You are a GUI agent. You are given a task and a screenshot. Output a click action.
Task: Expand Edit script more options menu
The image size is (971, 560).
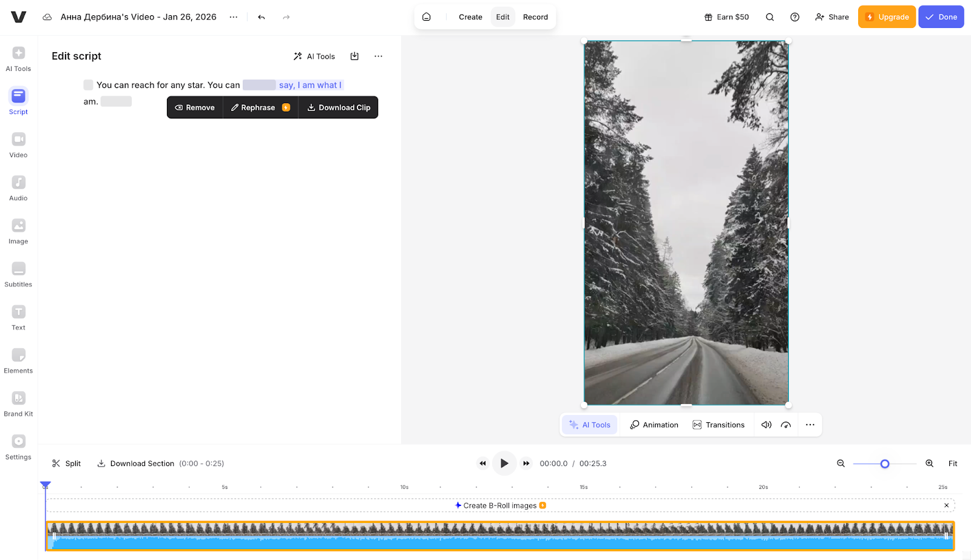point(378,56)
